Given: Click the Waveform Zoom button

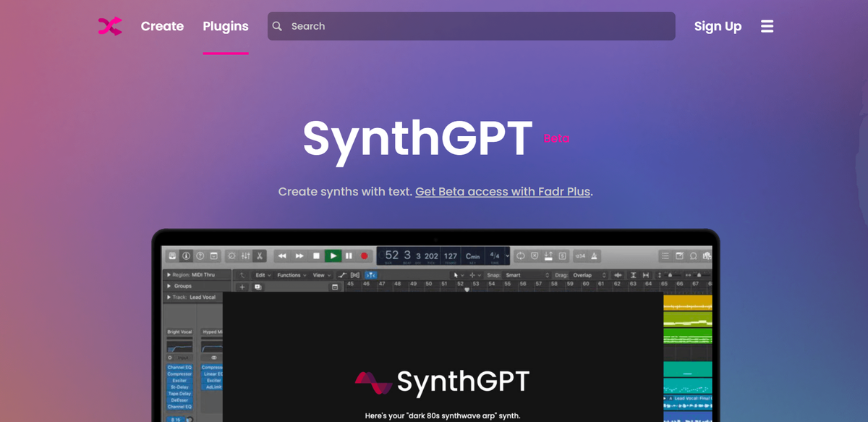Looking at the screenshot, I should 618,275.
